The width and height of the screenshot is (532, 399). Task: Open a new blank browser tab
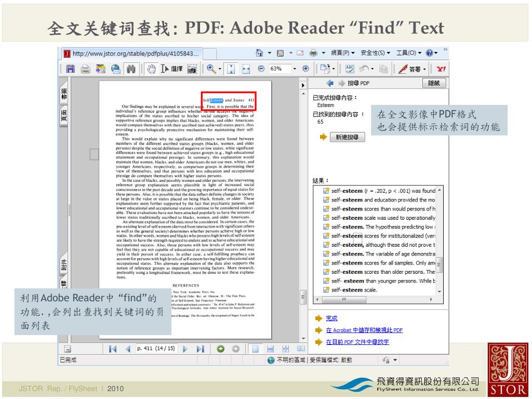coord(210,54)
